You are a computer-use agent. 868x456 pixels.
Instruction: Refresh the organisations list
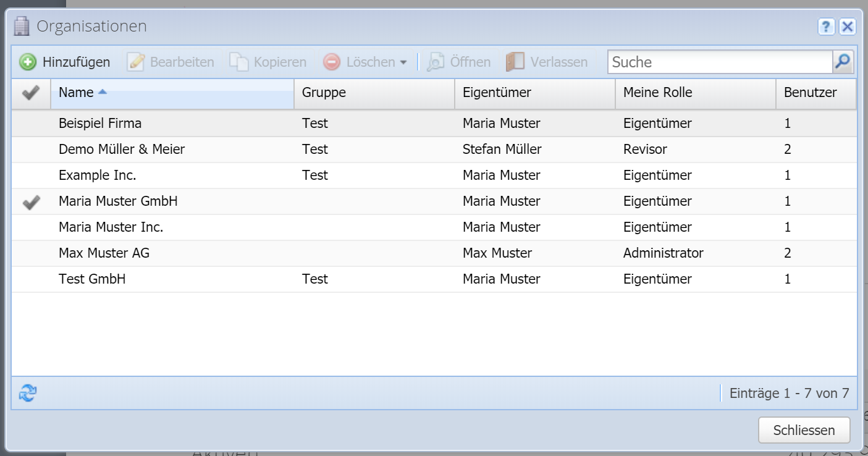(x=28, y=393)
